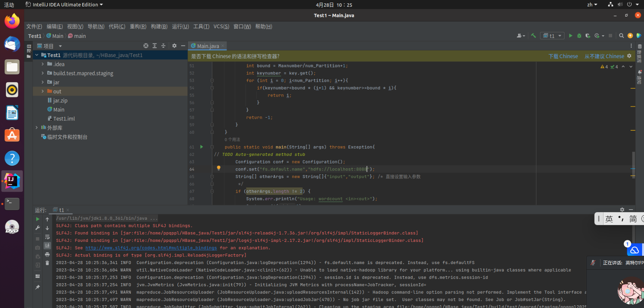Expand the .idea folder
The width and height of the screenshot is (644, 308).
point(43,64)
